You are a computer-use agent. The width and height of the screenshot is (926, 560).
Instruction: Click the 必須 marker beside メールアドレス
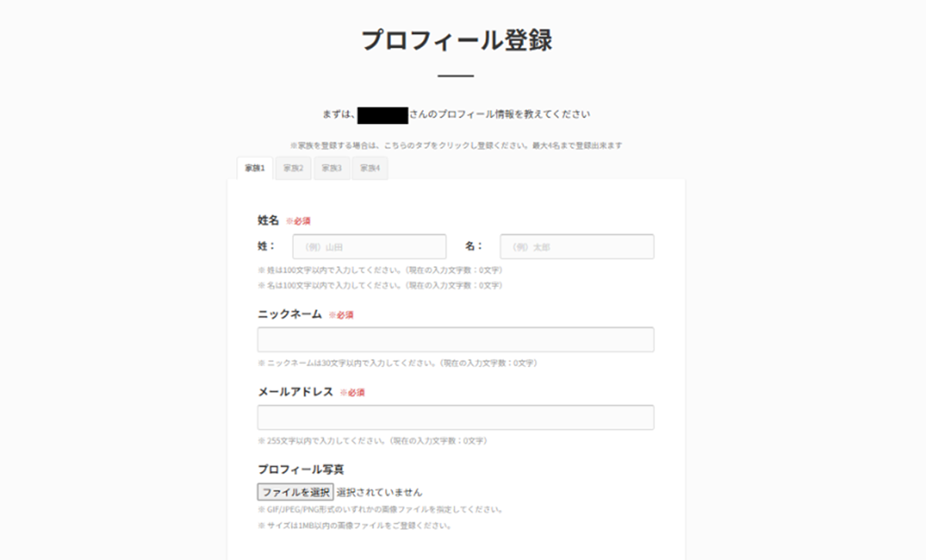(352, 393)
